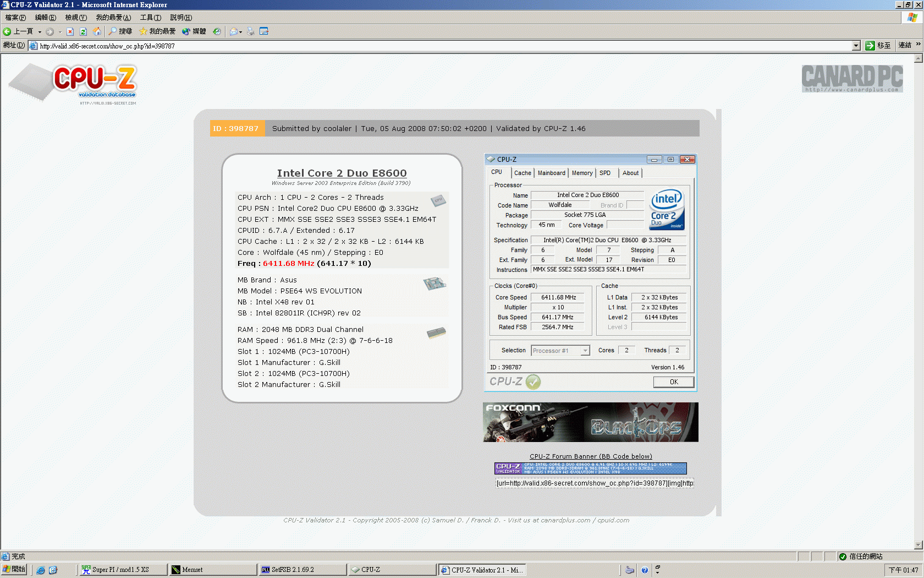Open the 工具(T) Tools menu
Screen dimensions: 924x578
(151, 18)
